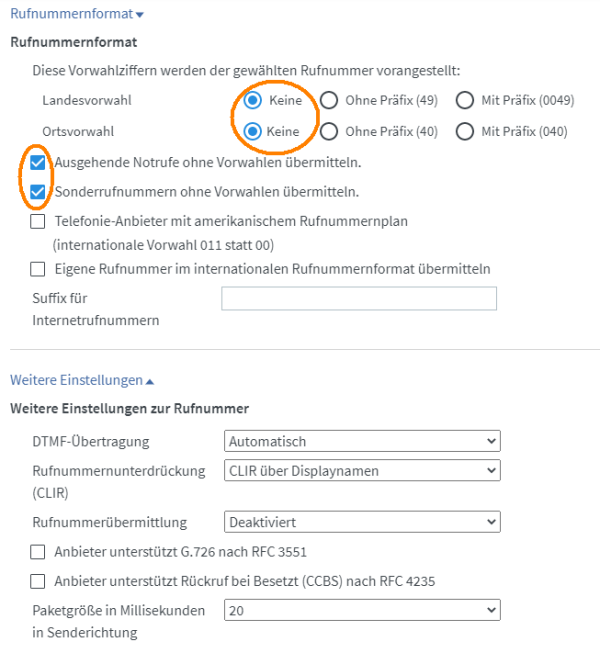Open the Rufnummerübermittlung dropdown
The width and height of the screenshot is (600, 653).
(x=362, y=522)
